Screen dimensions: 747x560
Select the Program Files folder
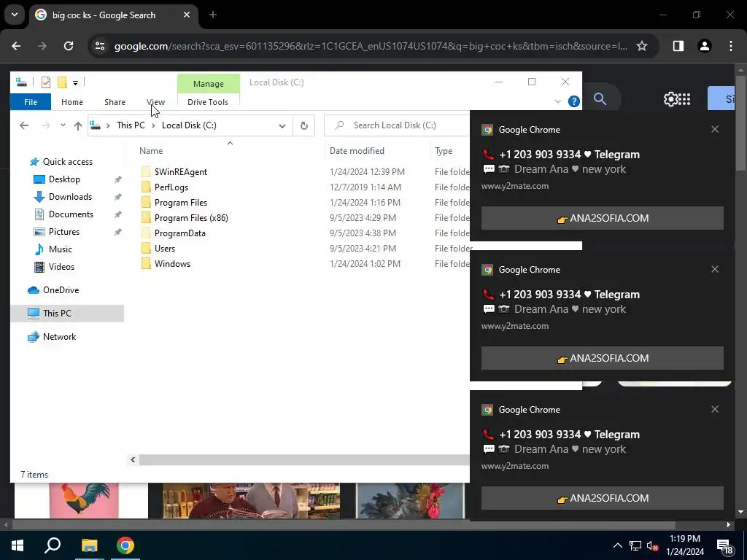(181, 203)
